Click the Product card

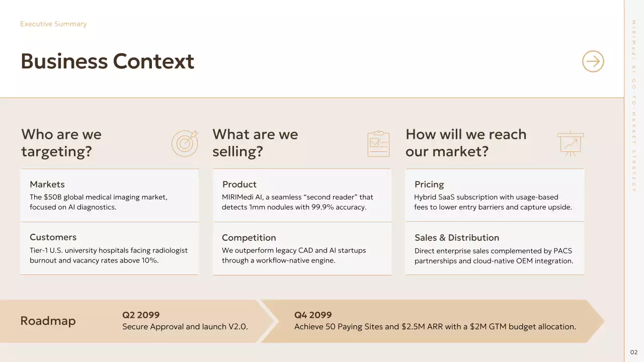click(302, 195)
